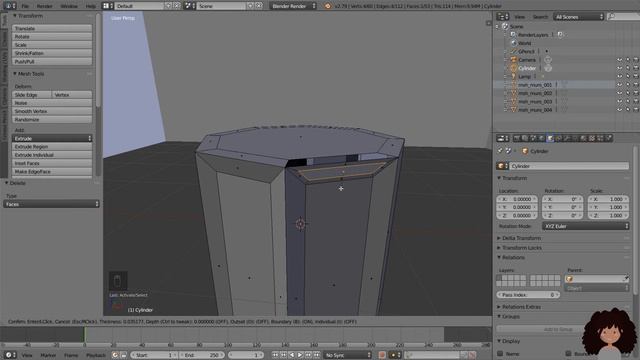
Task: Click the Make Edge/Face button
Action: pyautogui.click(x=52, y=171)
